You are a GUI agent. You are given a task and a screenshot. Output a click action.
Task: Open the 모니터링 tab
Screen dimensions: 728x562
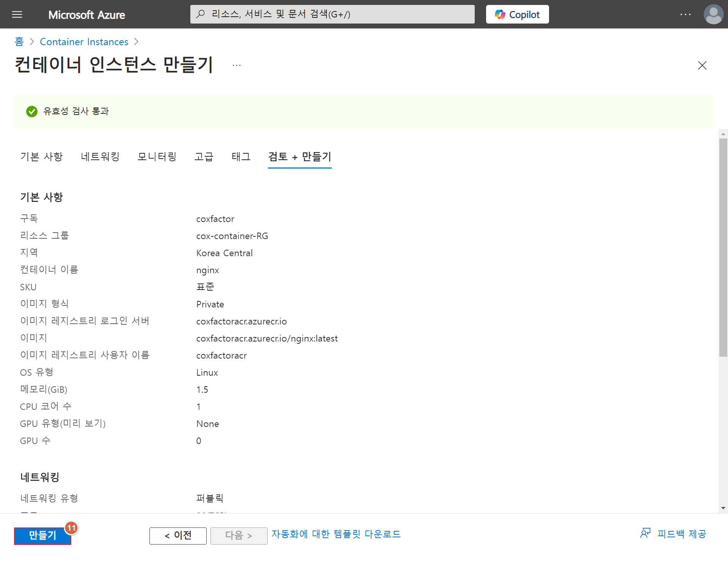click(x=157, y=157)
